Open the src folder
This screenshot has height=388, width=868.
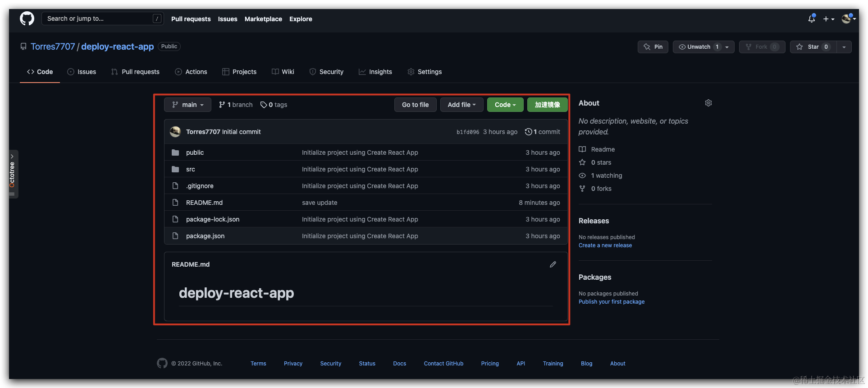(191, 169)
